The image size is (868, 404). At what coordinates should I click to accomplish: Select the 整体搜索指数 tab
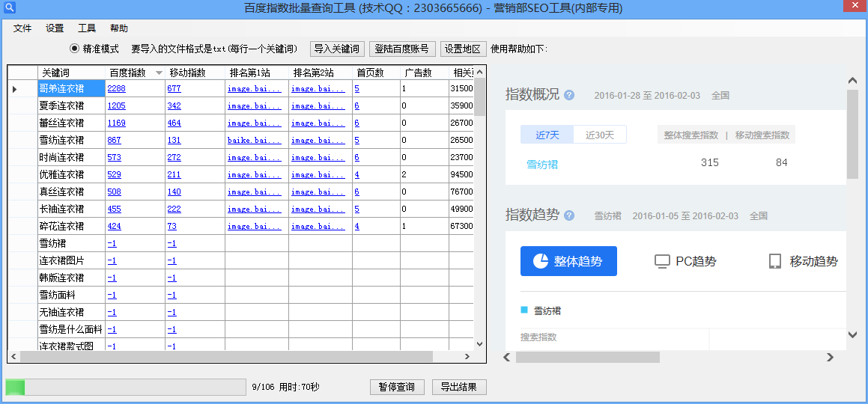pyautogui.click(x=691, y=135)
